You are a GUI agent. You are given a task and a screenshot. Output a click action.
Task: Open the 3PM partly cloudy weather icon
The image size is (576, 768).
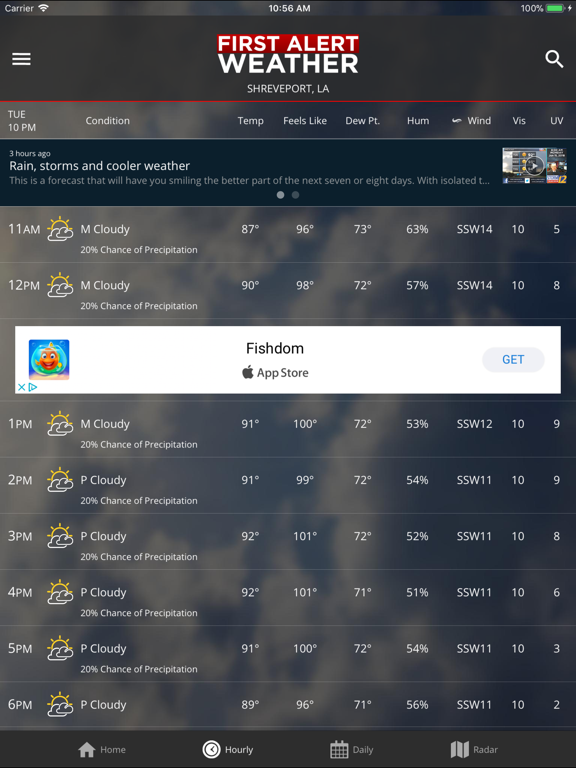click(60, 536)
